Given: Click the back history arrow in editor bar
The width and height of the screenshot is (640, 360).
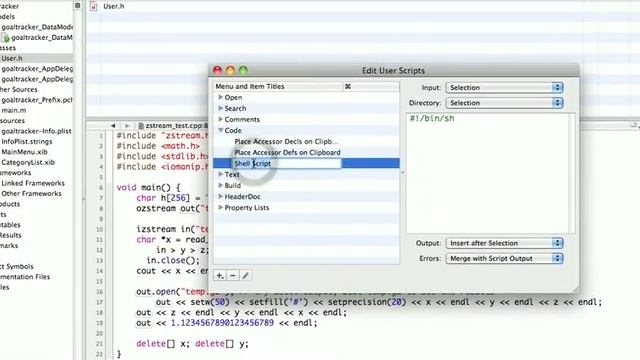Looking at the screenshot, I should (113, 125).
